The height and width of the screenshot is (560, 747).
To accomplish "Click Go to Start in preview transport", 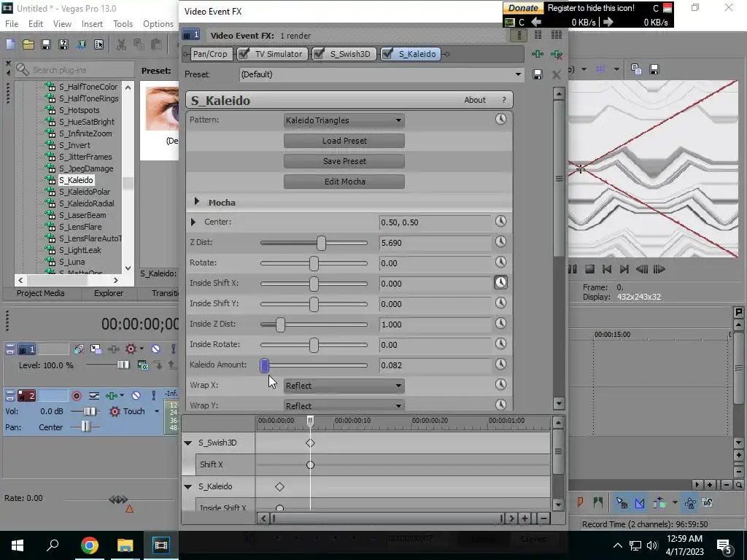I will (606, 270).
